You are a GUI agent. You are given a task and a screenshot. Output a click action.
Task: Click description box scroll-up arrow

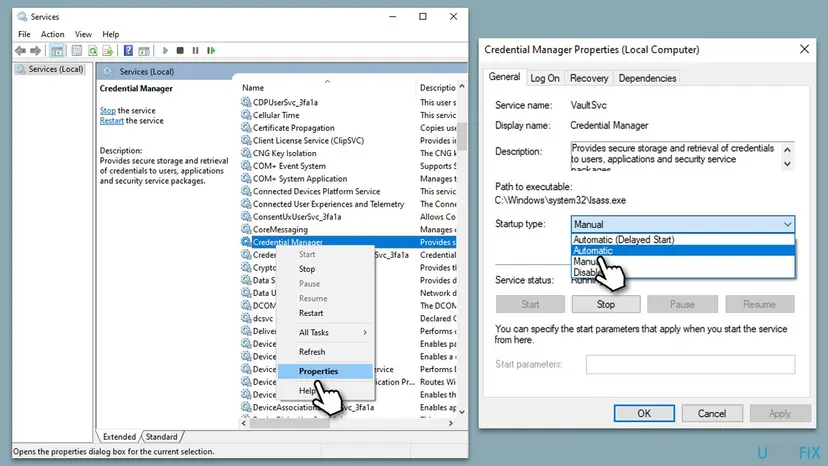[x=787, y=150]
